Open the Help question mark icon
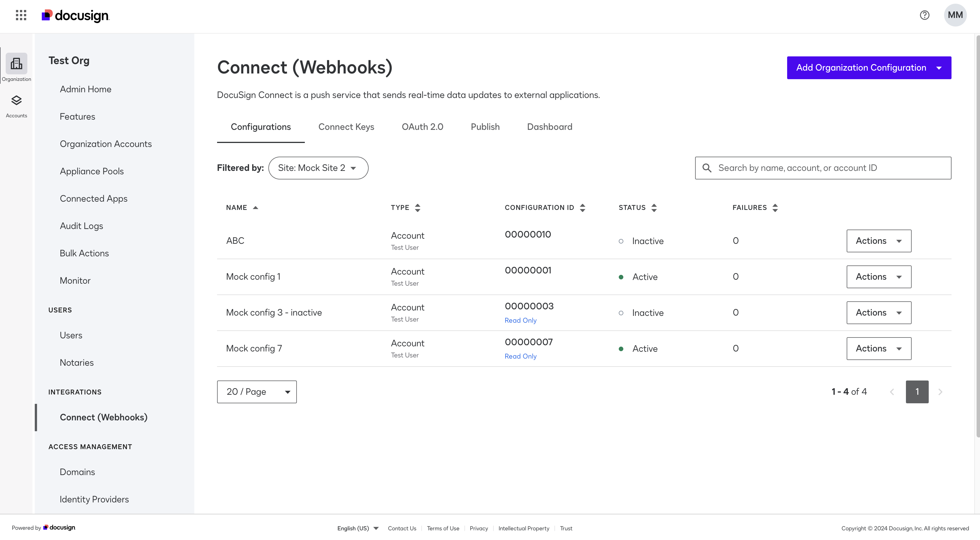Viewport: 980px width, 540px height. 924,15
